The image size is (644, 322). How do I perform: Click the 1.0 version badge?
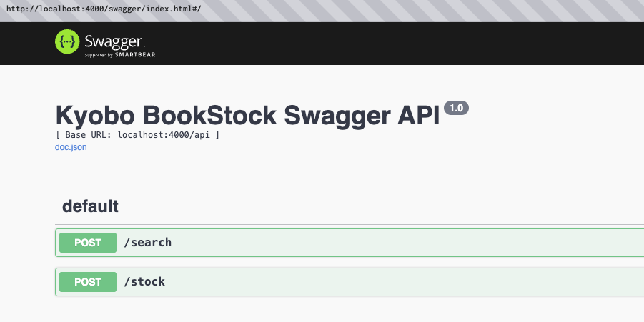(x=456, y=108)
